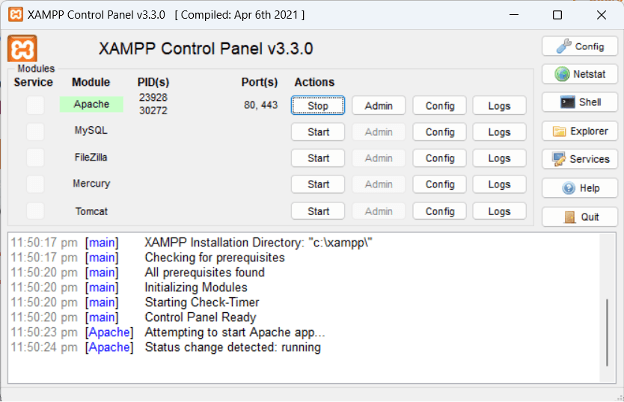Toggle the MySQL service checkbox
This screenshot has width=624, height=402.
pyautogui.click(x=35, y=131)
